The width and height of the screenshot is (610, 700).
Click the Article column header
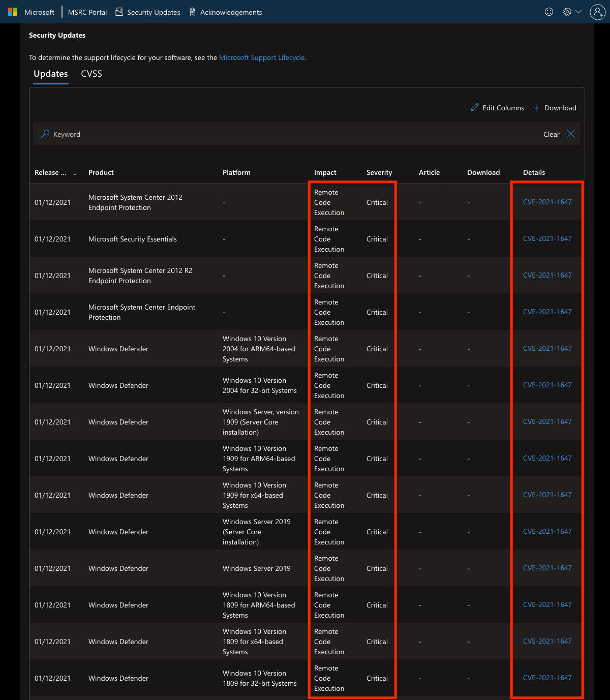(x=430, y=172)
